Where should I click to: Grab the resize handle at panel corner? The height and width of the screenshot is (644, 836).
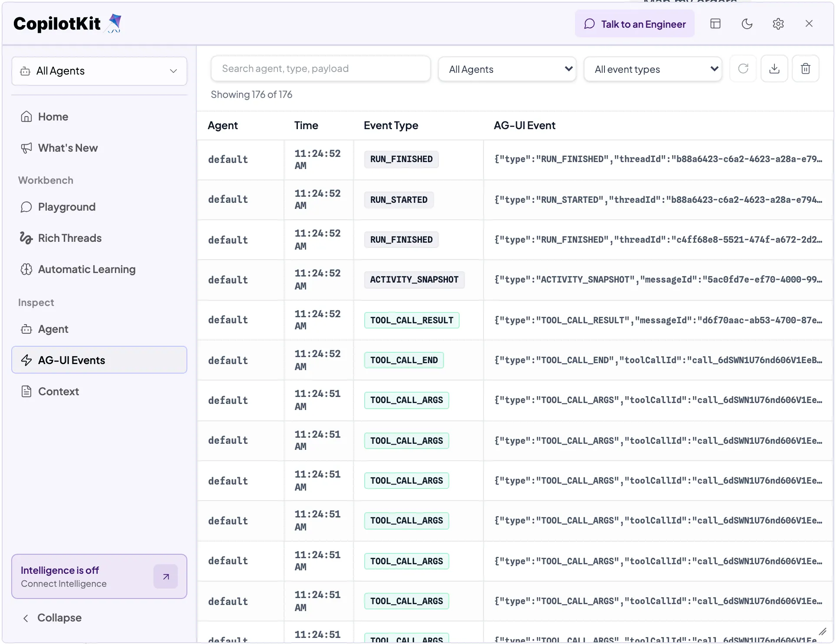[x=822, y=631]
